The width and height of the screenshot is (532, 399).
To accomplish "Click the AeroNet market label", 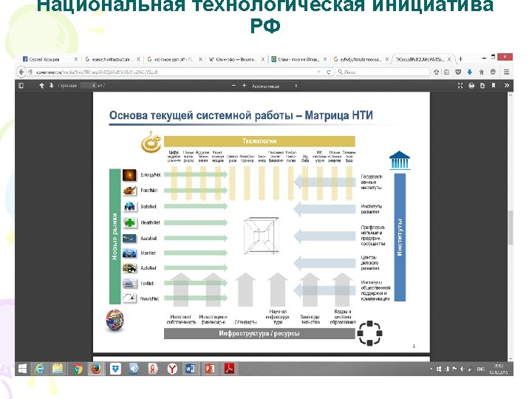I will pyautogui.click(x=149, y=238).
